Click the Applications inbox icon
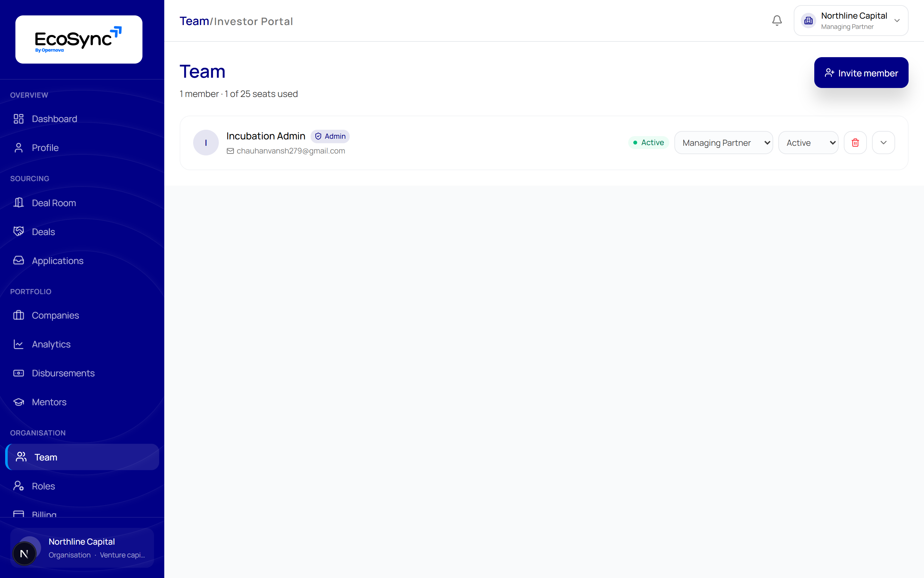This screenshot has height=578, width=924. tap(18, 260)
